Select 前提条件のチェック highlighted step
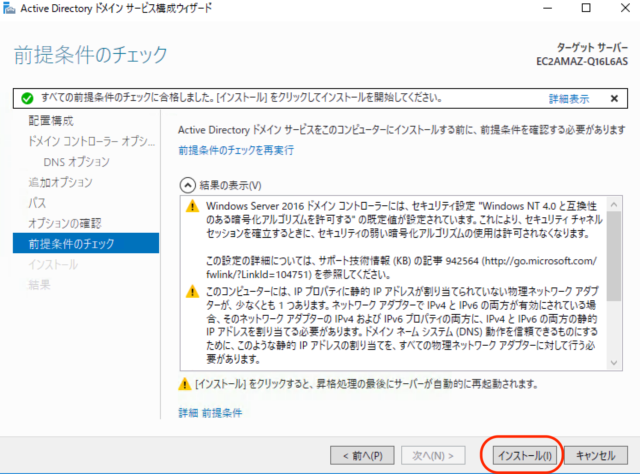 point(86,243)
